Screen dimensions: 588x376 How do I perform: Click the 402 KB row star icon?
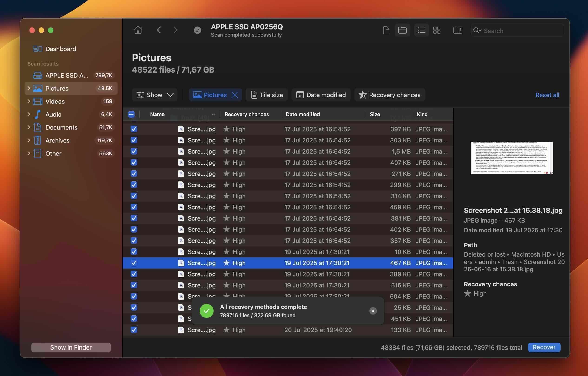click(x=226, y=229)
